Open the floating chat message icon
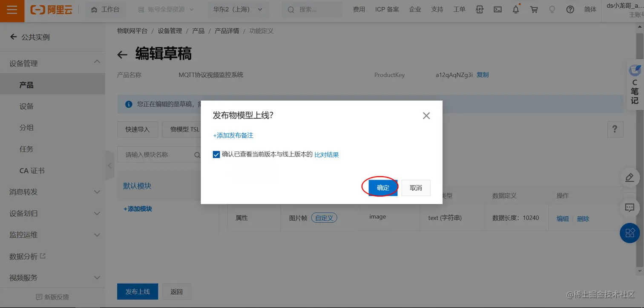This screenshot has height=308, width=644. (630, 208)
